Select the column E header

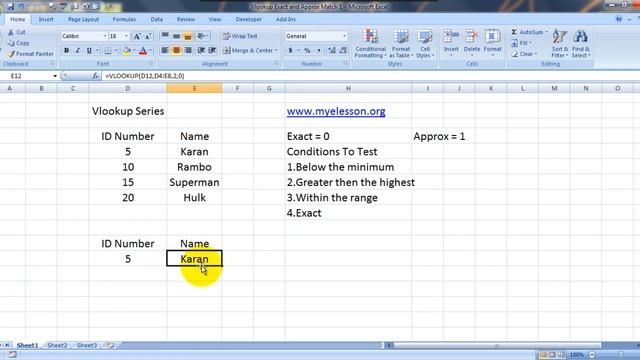click(x=194, y=88)
